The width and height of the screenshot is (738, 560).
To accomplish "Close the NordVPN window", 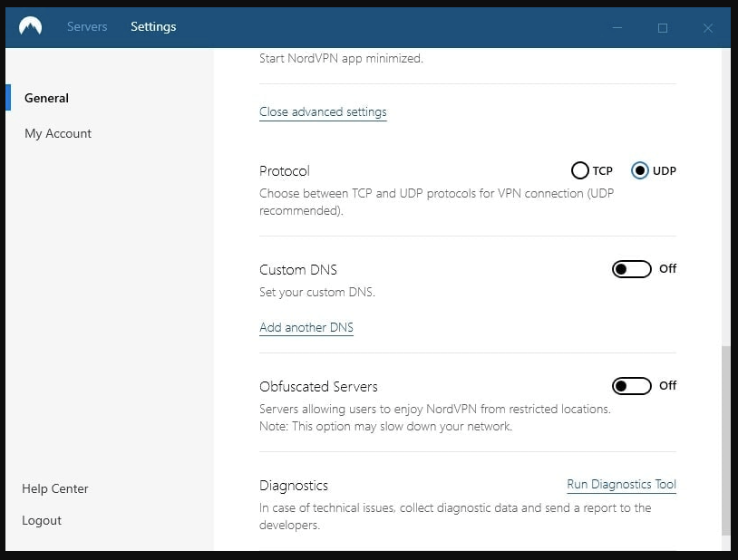I will (707, 28).
